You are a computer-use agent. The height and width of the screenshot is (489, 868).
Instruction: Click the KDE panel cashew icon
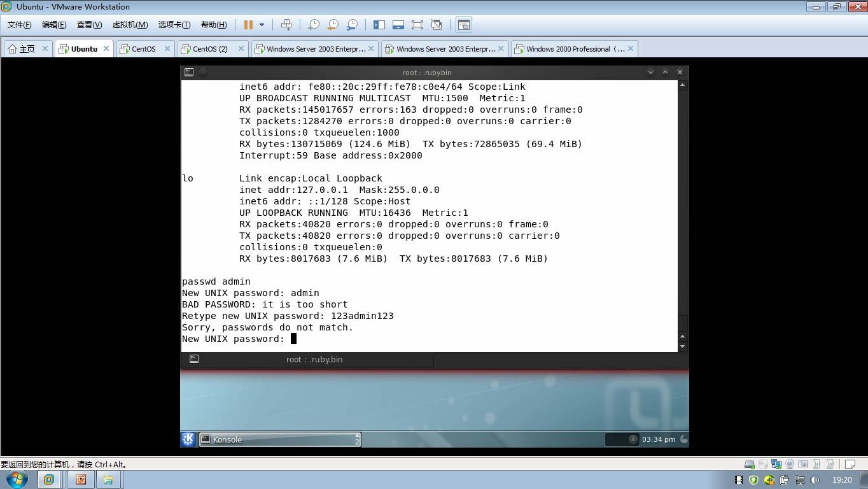click(683, 439)
